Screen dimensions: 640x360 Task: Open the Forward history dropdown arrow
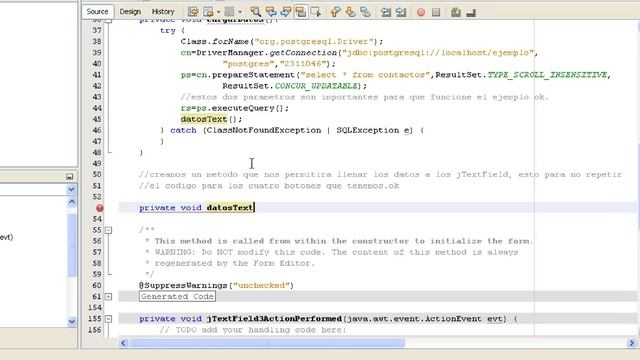tap(240, 12)
